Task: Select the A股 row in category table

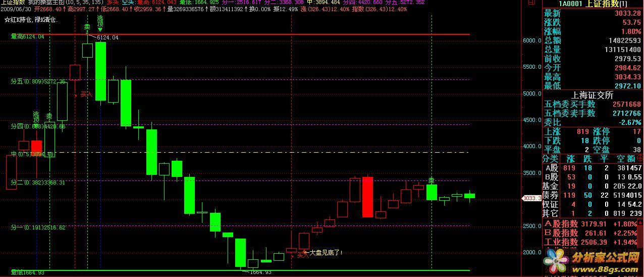Action: (593, 168)
